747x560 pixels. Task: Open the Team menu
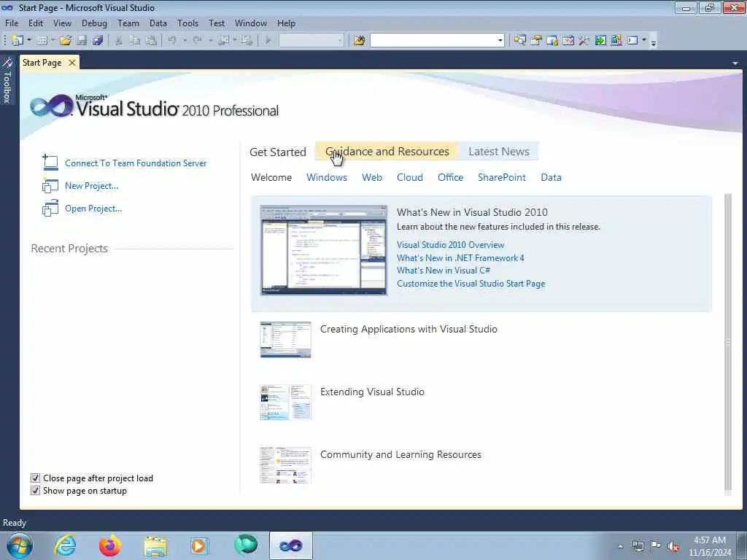pyautogui.click(x=128, y=23)
